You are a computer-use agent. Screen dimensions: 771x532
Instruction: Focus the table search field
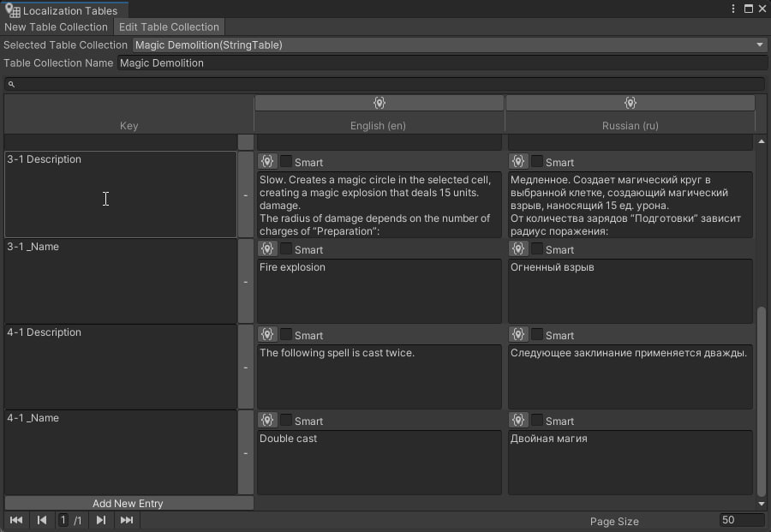click(385, 84)
